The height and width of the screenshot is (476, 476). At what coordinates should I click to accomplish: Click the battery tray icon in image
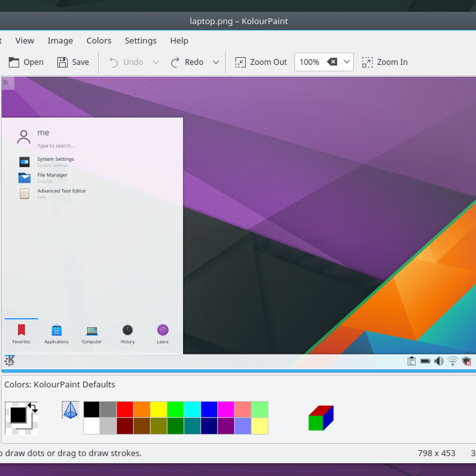(425, 361)
